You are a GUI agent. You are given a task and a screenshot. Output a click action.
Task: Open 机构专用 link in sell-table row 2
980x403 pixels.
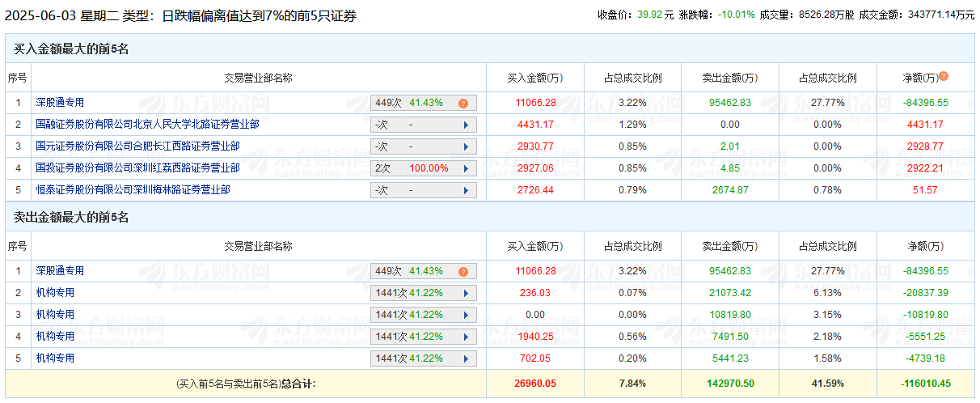[55, 293]
